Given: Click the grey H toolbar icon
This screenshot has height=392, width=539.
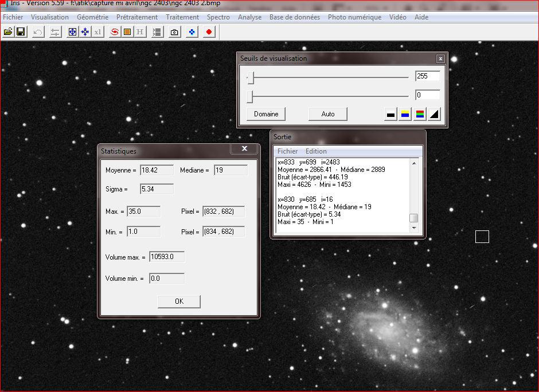Looking at the screenshot, I should click(x=140, y=32).
